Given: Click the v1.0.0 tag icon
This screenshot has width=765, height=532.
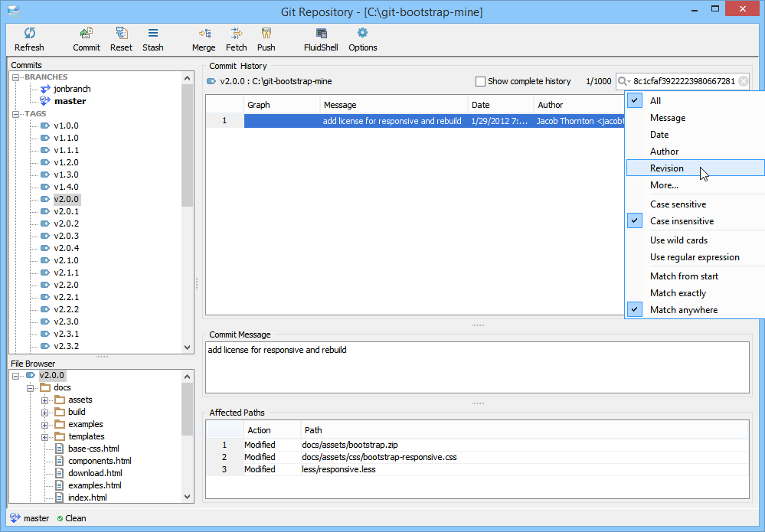Looking at the screenshot, I should (x=45, y=126).
